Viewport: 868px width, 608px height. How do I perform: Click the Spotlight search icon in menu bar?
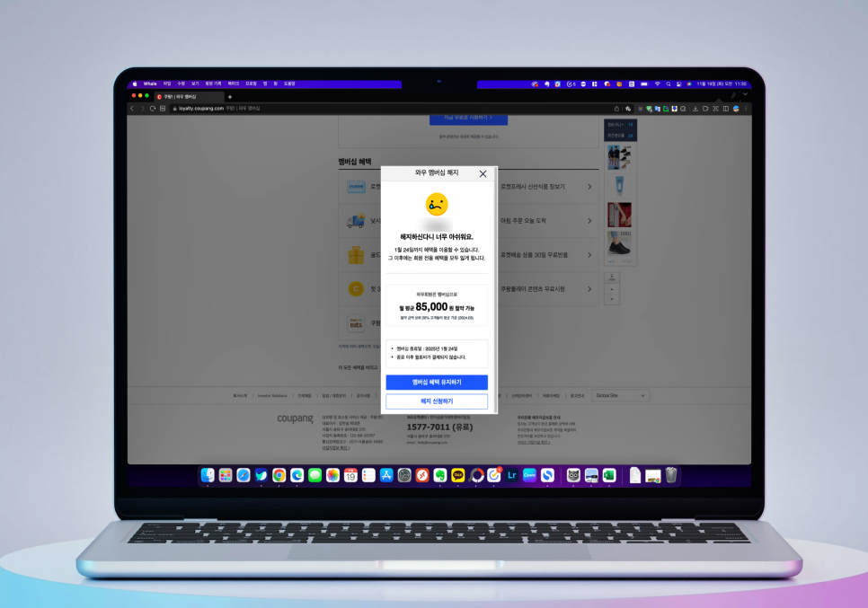pyautogui.click(x=669, y=84)
